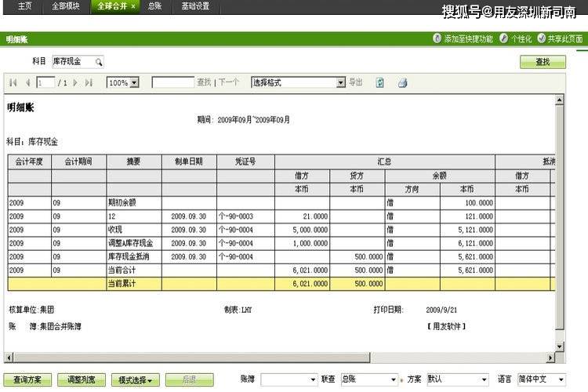The image size is (588, 392).
Task: Go to next report page
Action: coord(75,82)
